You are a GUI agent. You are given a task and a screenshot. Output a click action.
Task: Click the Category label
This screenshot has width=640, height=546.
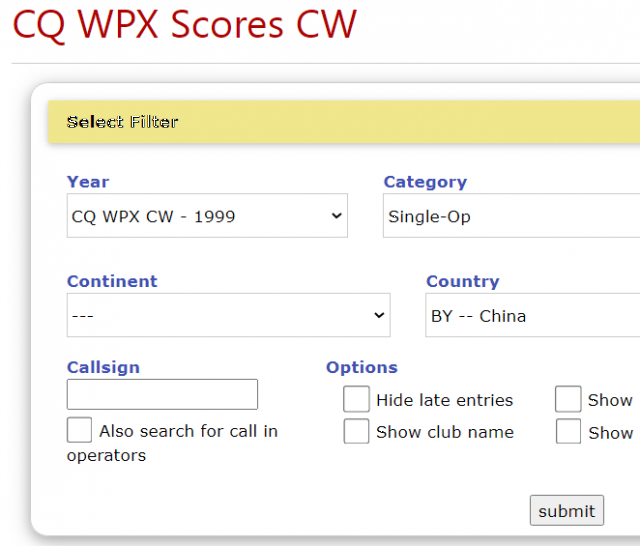425,182
